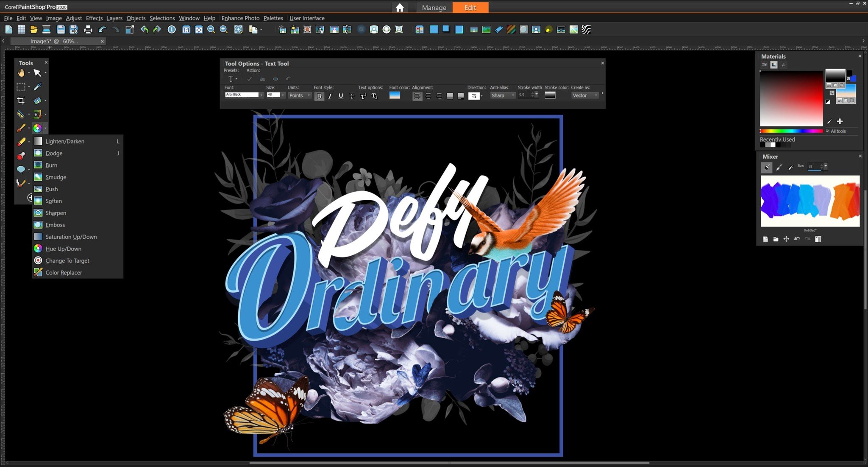Viewport: 868px width, 467px height.
Task: Click the Save disk toolbar icon
Action: coord(61,29)
